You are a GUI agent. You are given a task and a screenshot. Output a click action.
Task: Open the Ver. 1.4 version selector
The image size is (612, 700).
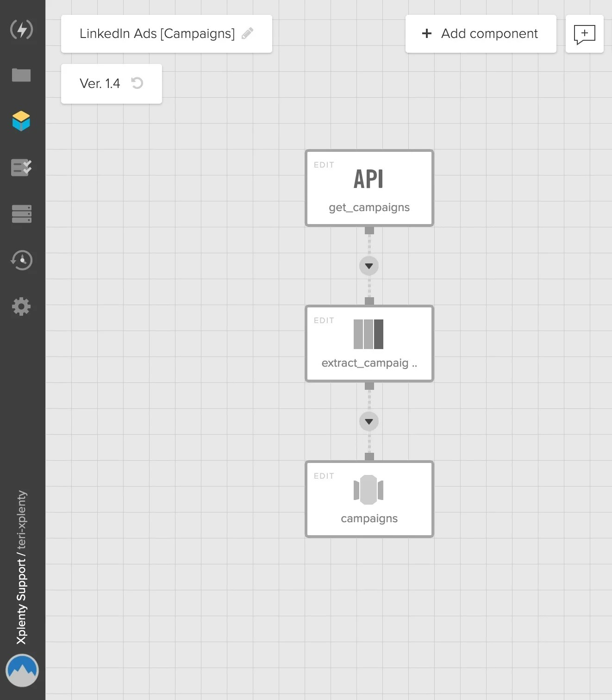[100, 84]
